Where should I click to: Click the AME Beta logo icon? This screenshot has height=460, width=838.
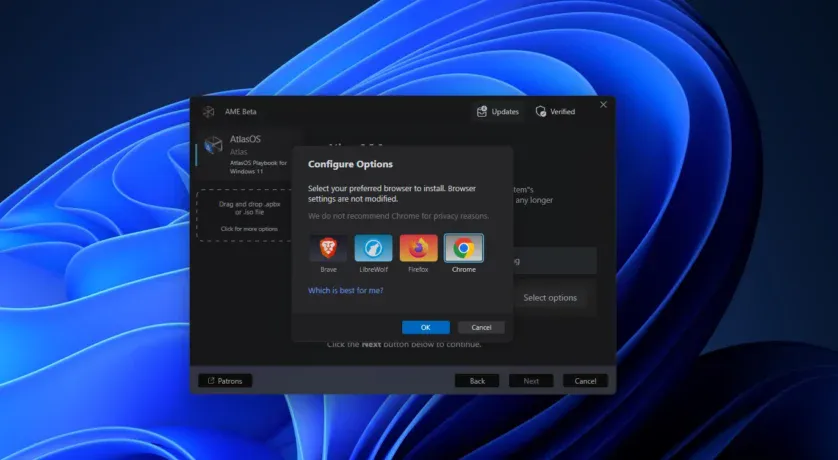[208, 111]
